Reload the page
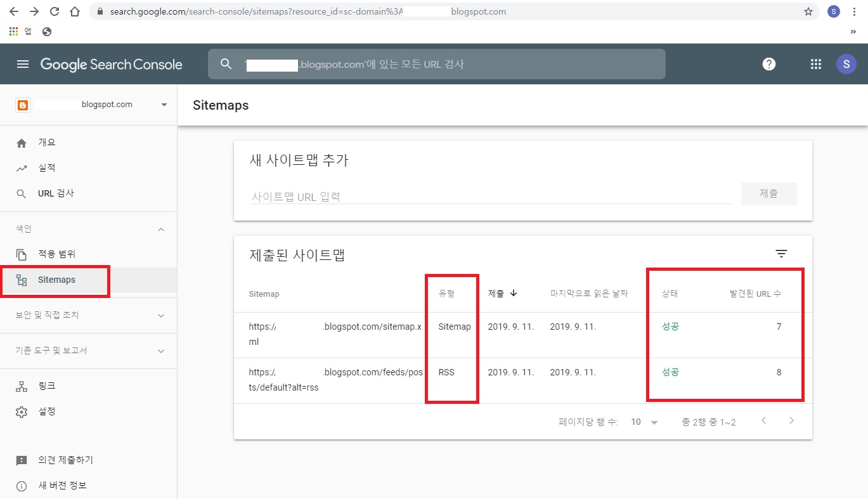This screenshot has width=868, height=499. [x=55, y=11]
